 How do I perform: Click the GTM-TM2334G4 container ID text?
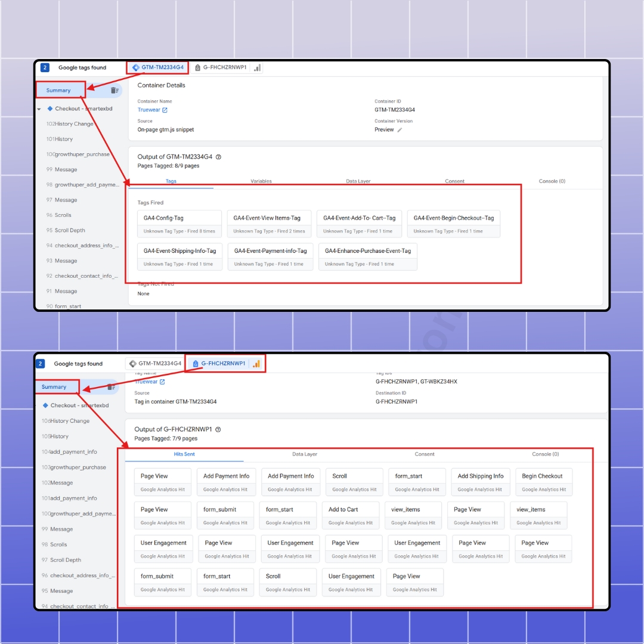point(395,110)
